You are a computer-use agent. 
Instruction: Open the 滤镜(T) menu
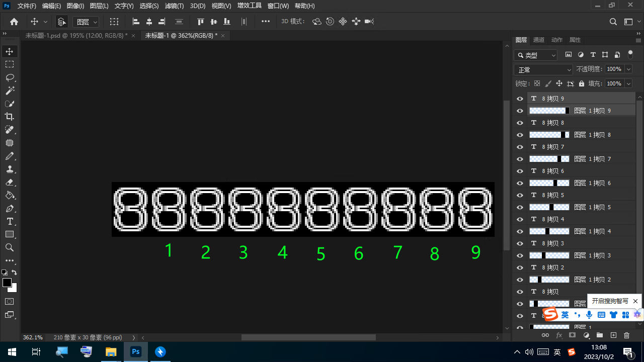pos(174,6)
